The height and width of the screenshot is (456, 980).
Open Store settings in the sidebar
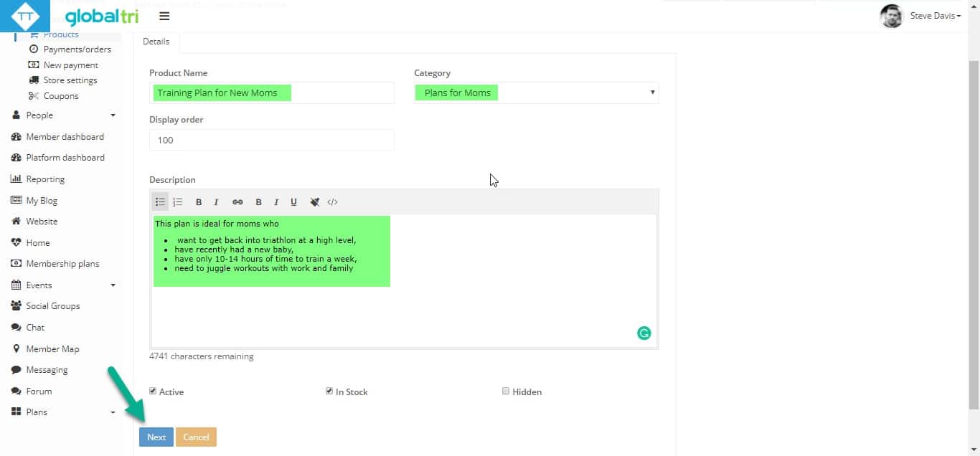coord(70,80)
